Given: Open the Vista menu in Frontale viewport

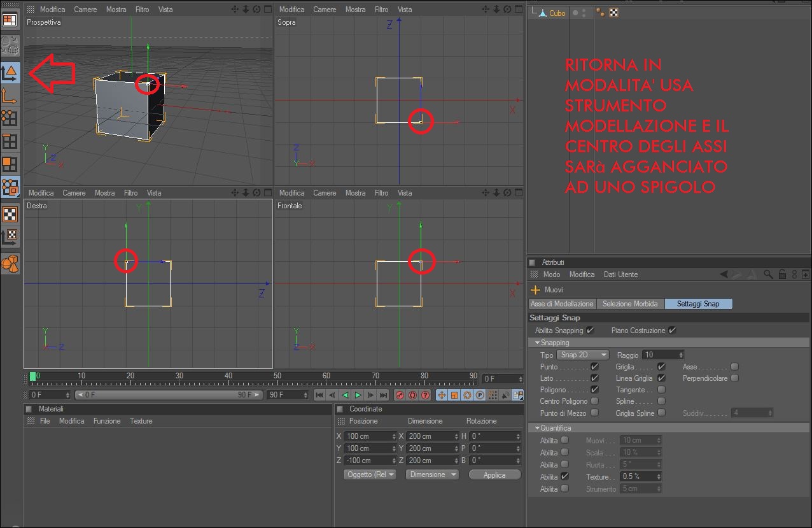Looking at the screenshot, I should tap(405, 193).
